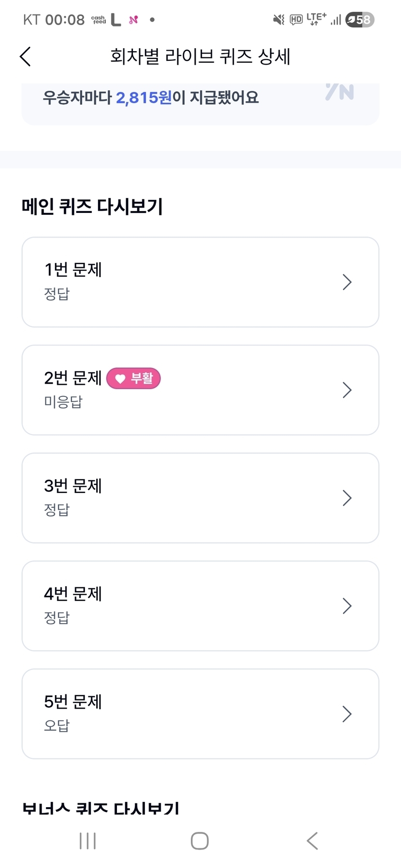Tap the 메인 퀴즈 다시보기 heading
The width and height of the screenshot is (401, 868).
pos(92,207)
